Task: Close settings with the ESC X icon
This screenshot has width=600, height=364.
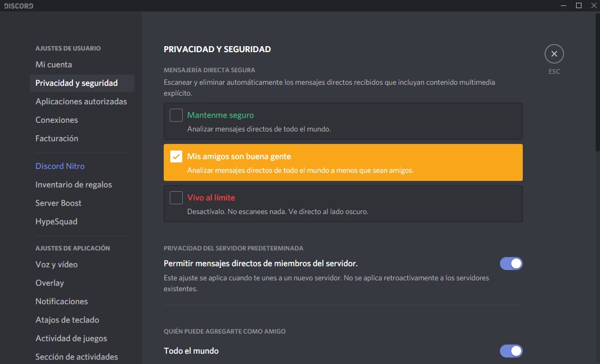Action: [554, 54]
